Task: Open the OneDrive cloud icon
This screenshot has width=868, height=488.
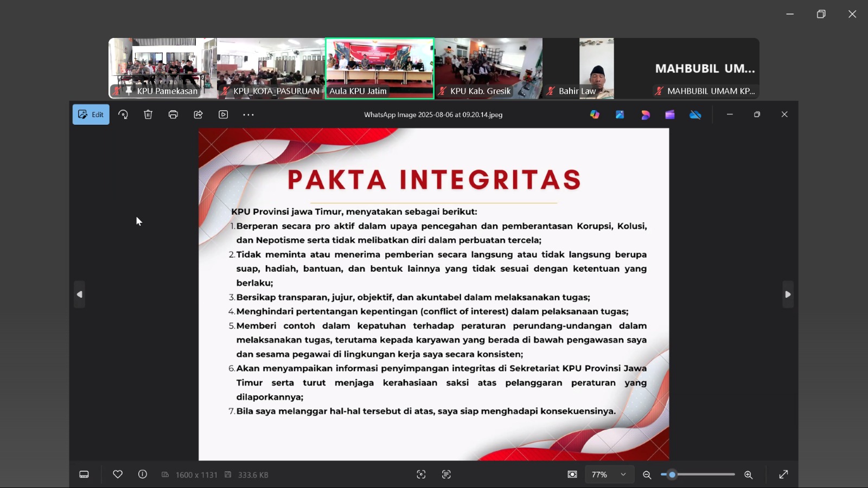Action: (695, 114)
